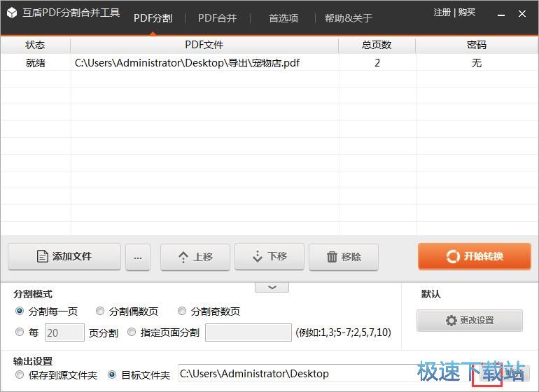Open the 首选项 tab
539x392 pixels.
283,18
